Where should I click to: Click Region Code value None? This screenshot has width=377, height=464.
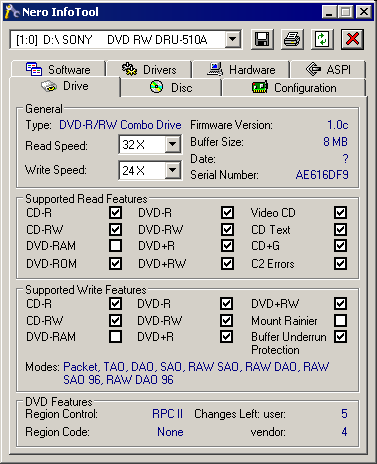pyautogui.click(x=170, y=432)
